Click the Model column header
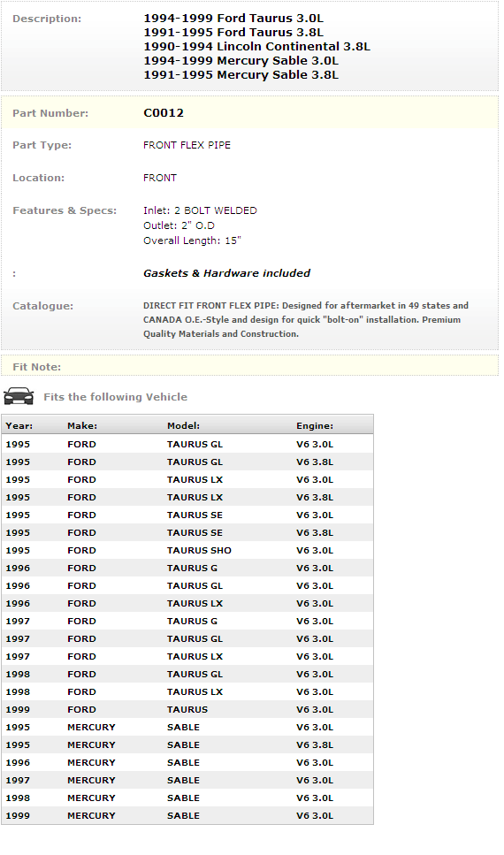This screenshot has height=855, width=504. click(183, 425)
